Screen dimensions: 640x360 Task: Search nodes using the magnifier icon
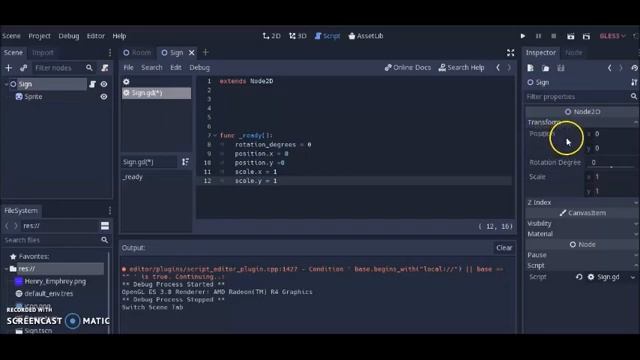coord(89,68)
